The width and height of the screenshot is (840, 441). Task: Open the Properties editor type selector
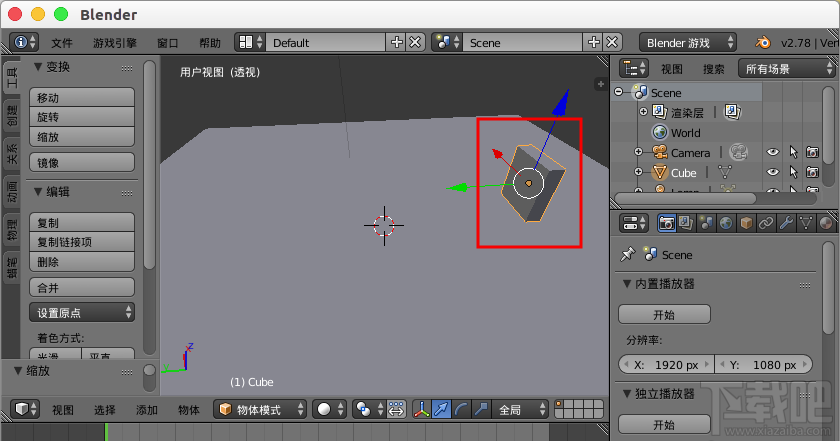tap(633, 223)
